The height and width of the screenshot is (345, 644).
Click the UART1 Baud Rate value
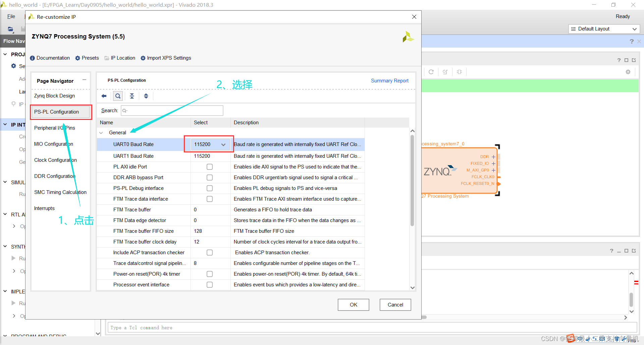(x=202, y=156)
